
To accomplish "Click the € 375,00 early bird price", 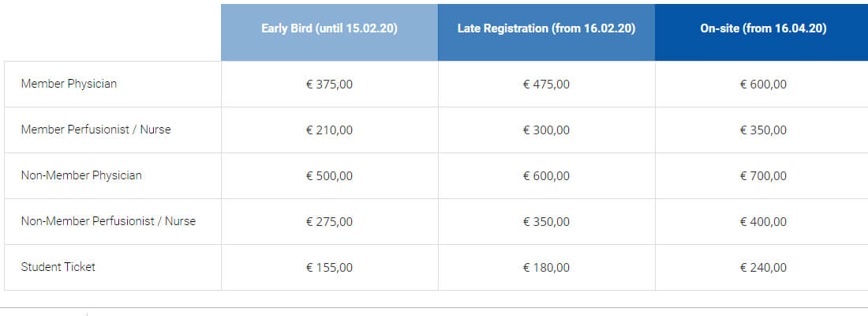I will [x=329, y=85].
